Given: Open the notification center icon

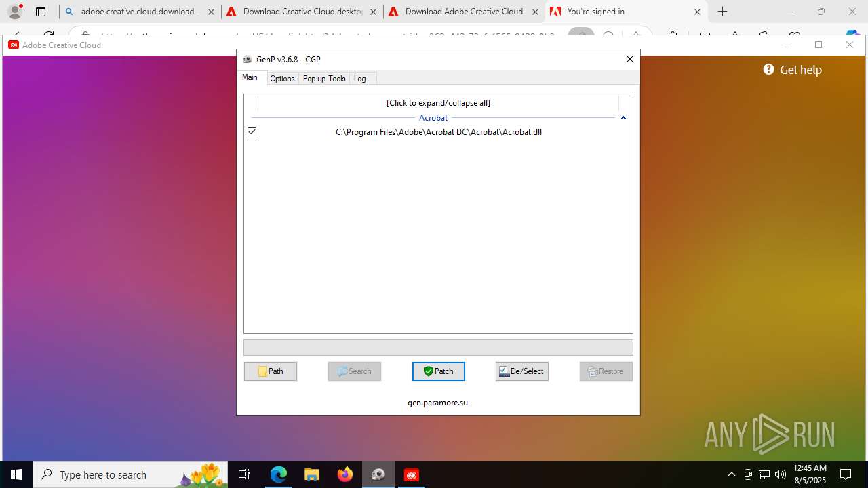Looking at the screenshot, I should coord(846,474).
